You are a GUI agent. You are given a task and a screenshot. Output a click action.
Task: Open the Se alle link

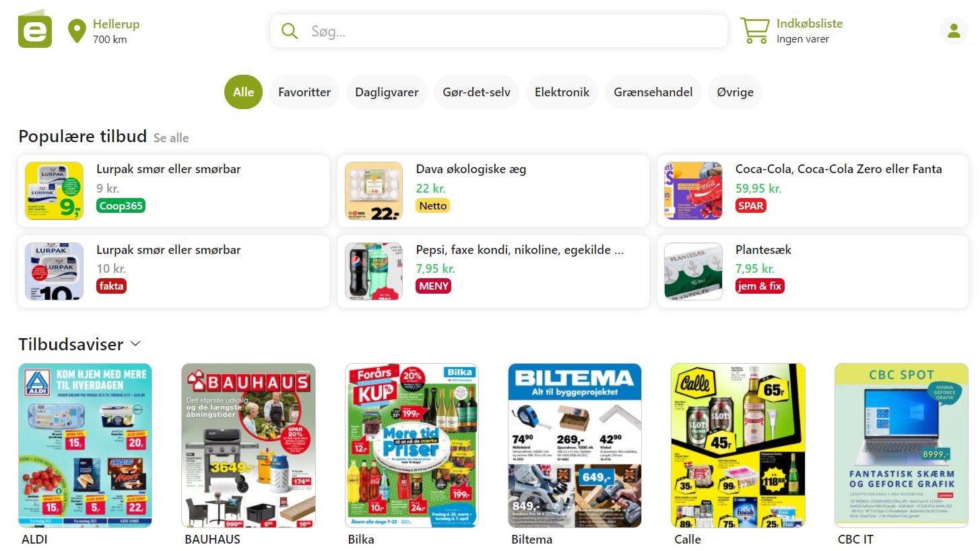[x=171, y=138]
